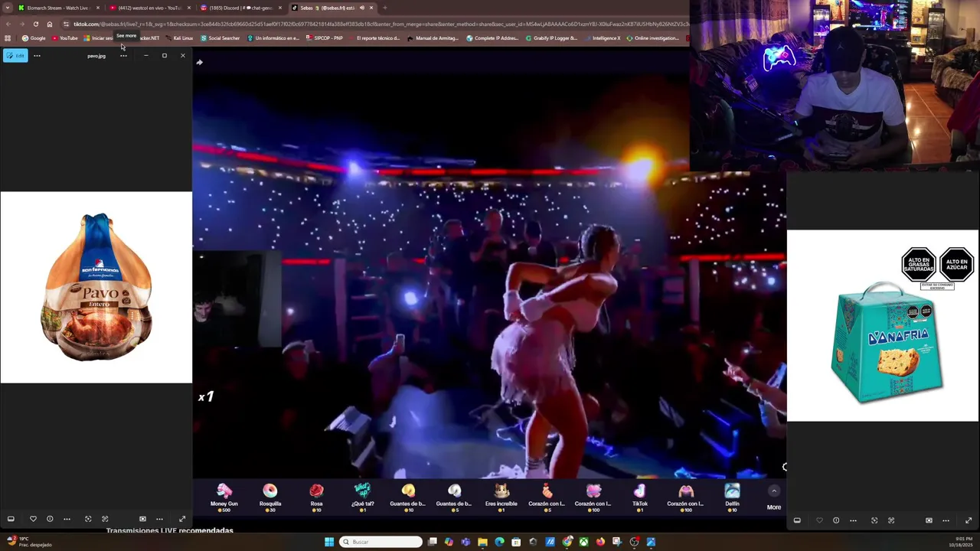
Task: Click the D'Onofrio panettone image window
Action: [x=883, y=325]
